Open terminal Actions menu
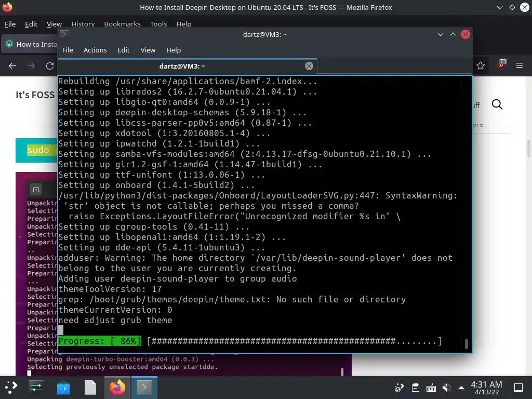 (x=95, y=50)
